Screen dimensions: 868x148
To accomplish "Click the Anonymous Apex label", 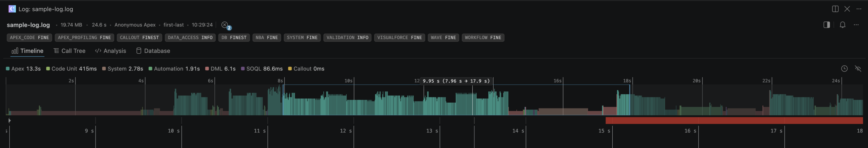I will (135, 25).
